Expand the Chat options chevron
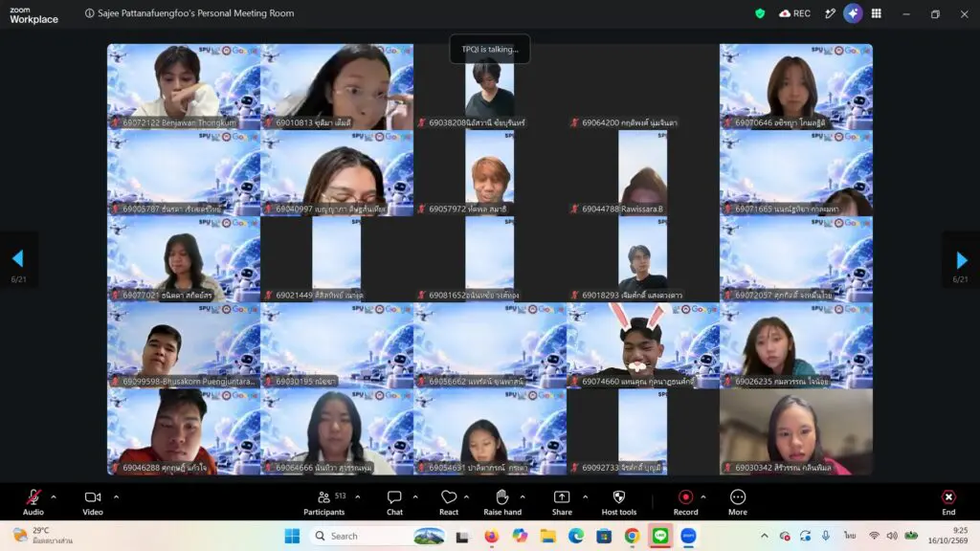 (x=415, y=497)
